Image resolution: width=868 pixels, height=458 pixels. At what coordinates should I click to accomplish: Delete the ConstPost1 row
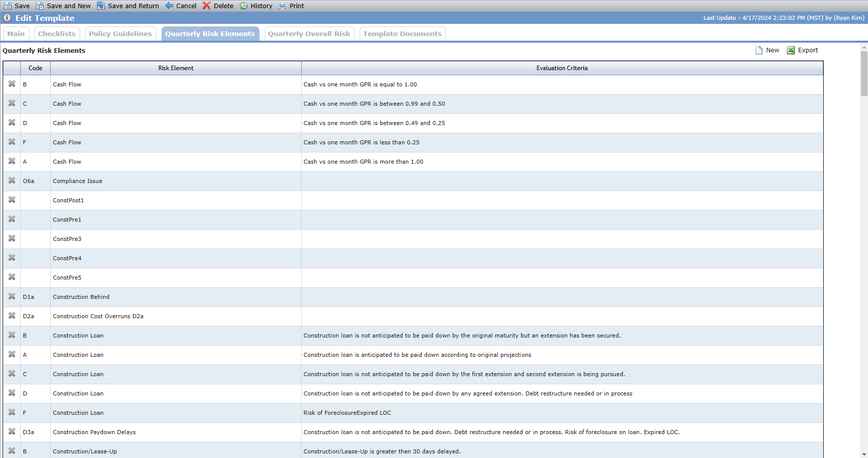12,200
